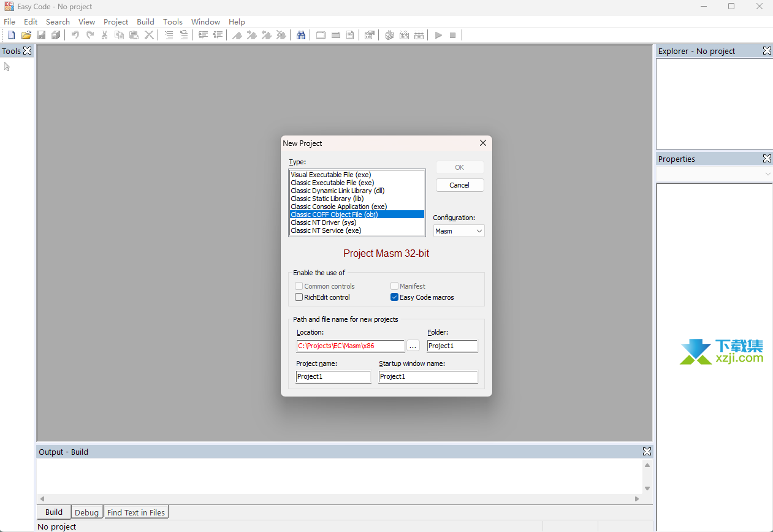Viewport: 773px width, 532px height.
Task: Click the Output panel scroll right arrow
Action: point(637,499)
